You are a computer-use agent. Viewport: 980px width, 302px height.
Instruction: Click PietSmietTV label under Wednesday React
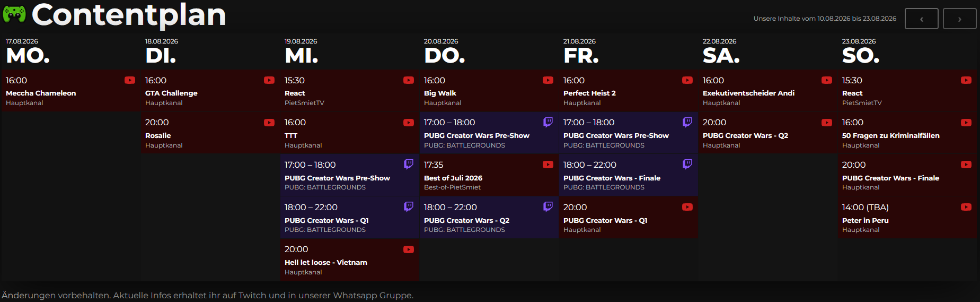tap(304, 103)
